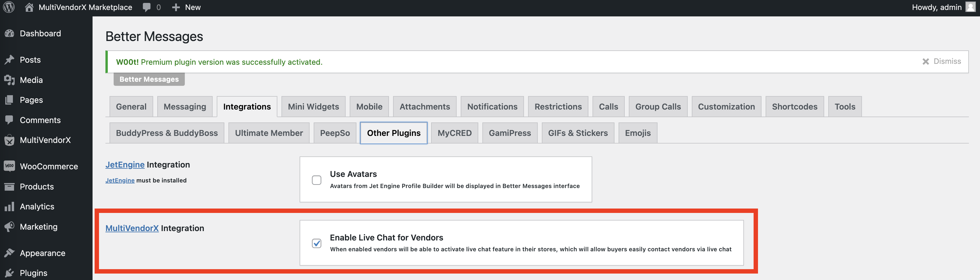980x280 pixels.
Task: Click the MultiVendorX sidebar icon
Action: [9, 140]
